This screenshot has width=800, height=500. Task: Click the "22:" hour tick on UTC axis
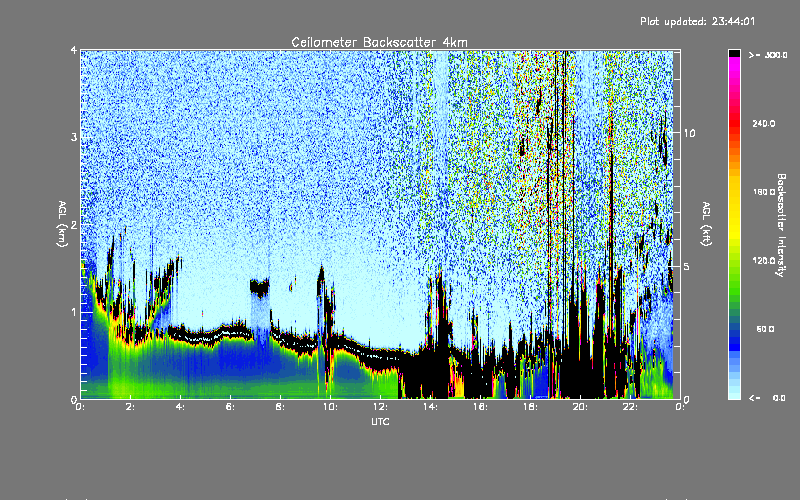coord(631,407)
